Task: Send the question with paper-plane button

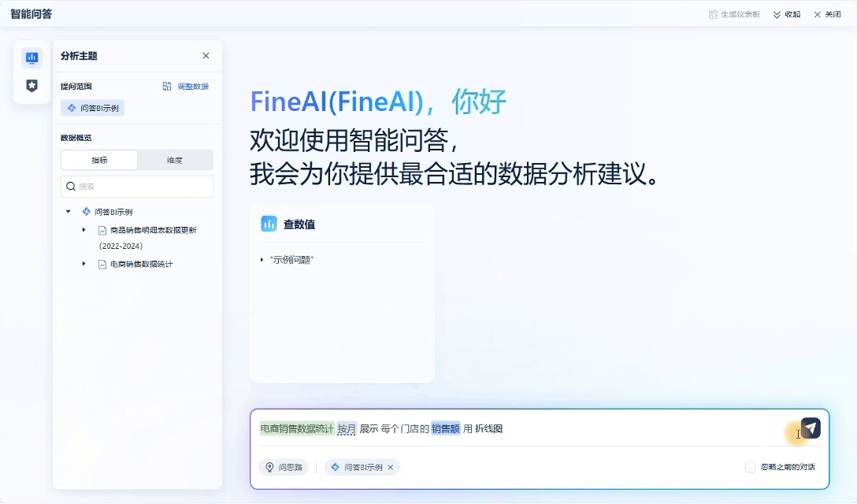Action: (811, 428)
